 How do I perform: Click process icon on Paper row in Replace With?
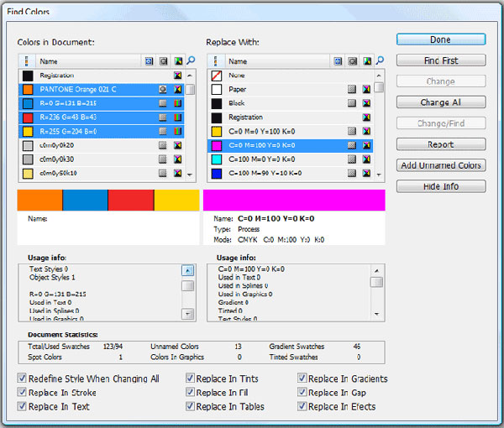click(352, 89)
